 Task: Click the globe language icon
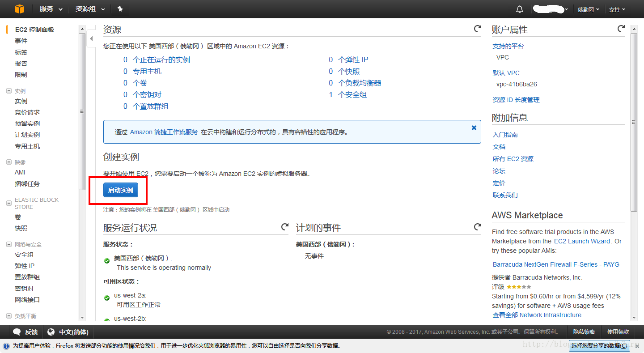tap(51, 332)
